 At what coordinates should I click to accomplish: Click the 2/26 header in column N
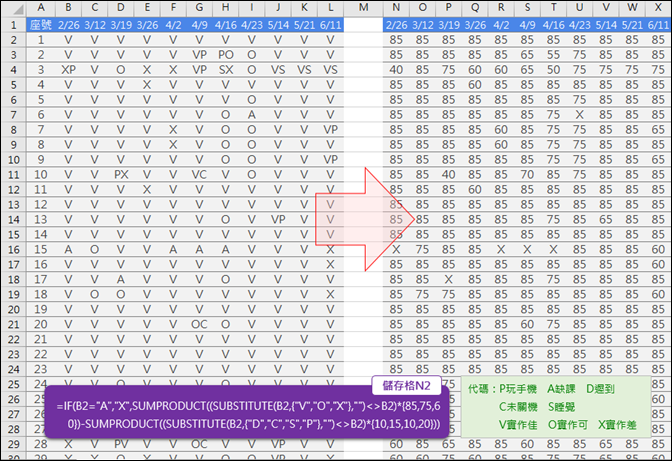[396, 25]
